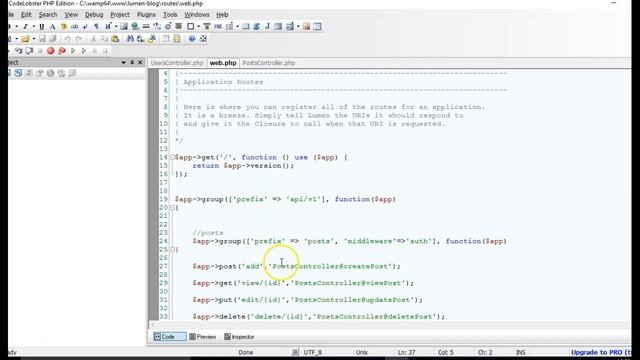Insert hyperlink using the globe icon
This screenshot has height=360, width=640.
coord(135,27)
